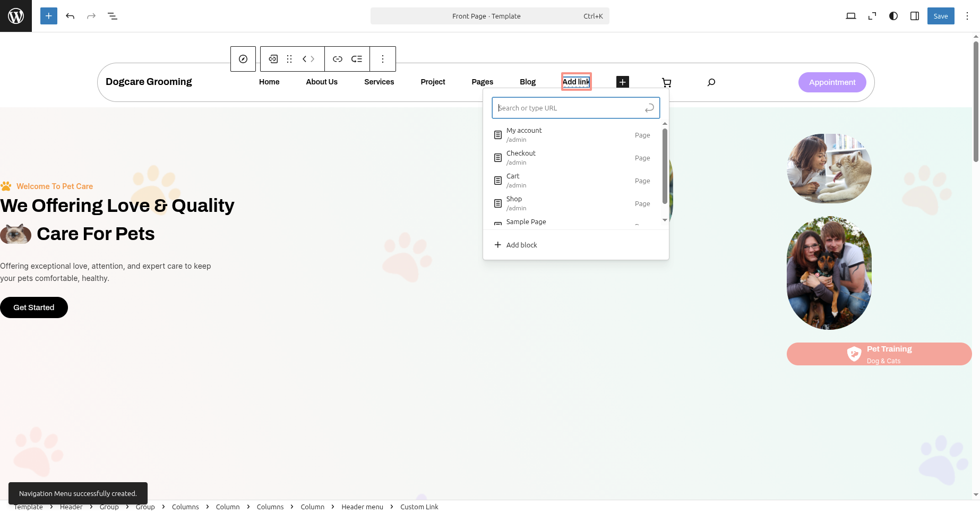Select the header cart icon
Screen dimensions: 980x513
click(667, 82)
